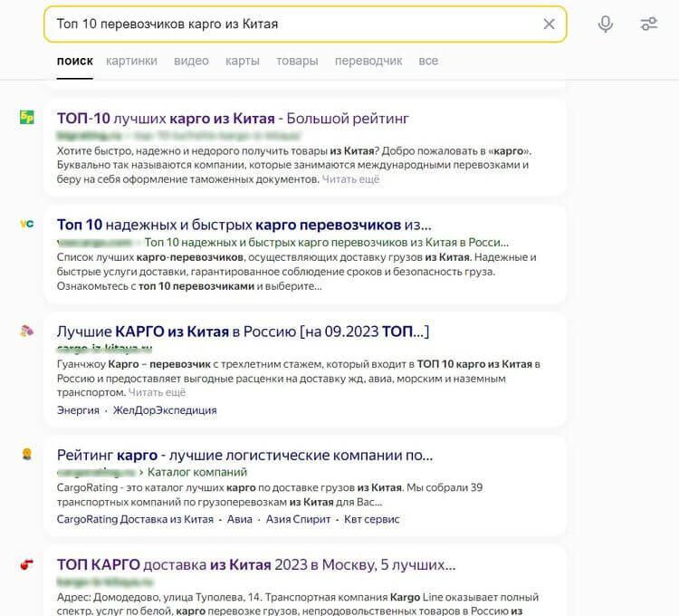Click blurred domain under Лучшие КАРГО из Китая title
Viewport: 679px width, 616px height.
pyautogui.click(x=104, y=348)
